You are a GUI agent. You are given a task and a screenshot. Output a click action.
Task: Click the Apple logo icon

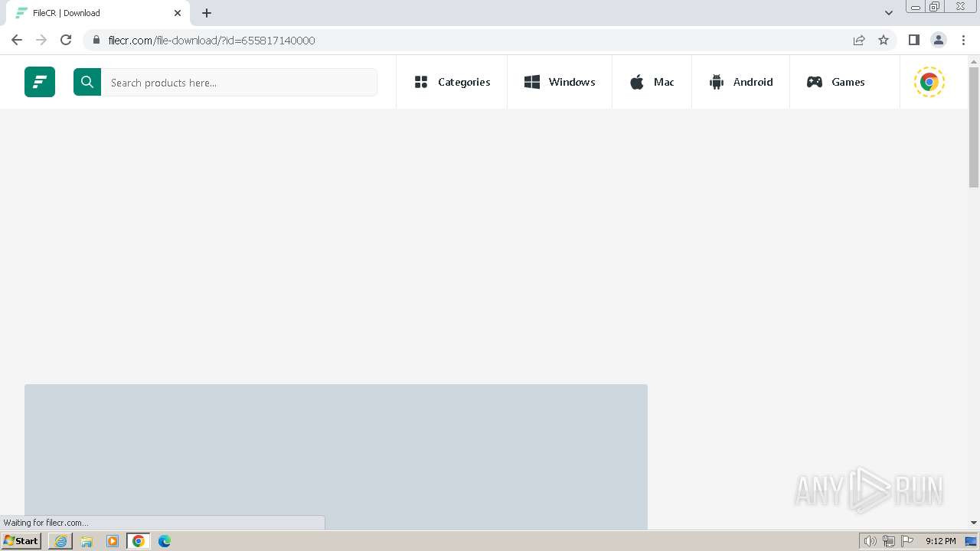point(637,82)
